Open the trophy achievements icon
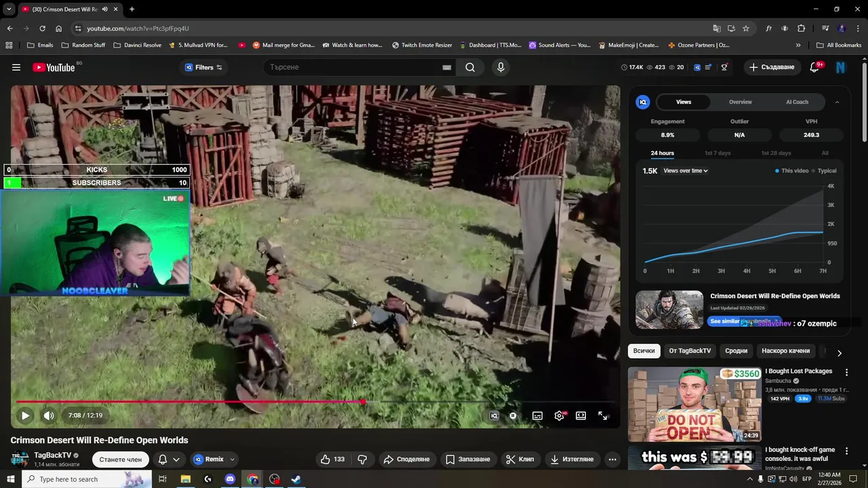The width and height of the screenshot is (868, 488). (724, 67)
